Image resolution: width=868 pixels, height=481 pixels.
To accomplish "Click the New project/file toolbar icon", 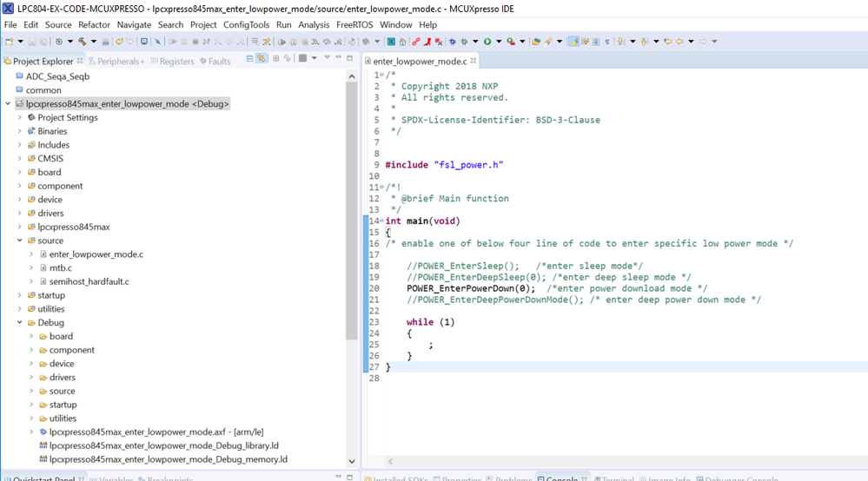I will click(9, 42).
